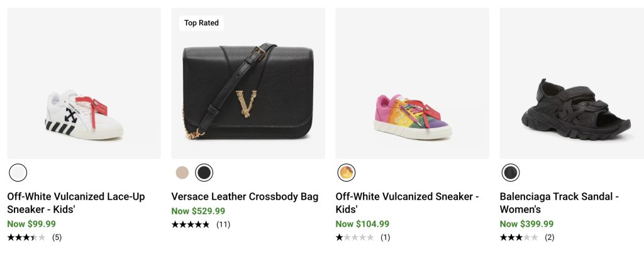
Task: Click Off-White Vulcanized Lace-Up Sneaker - Kids' title
Action: pos(75,203)
